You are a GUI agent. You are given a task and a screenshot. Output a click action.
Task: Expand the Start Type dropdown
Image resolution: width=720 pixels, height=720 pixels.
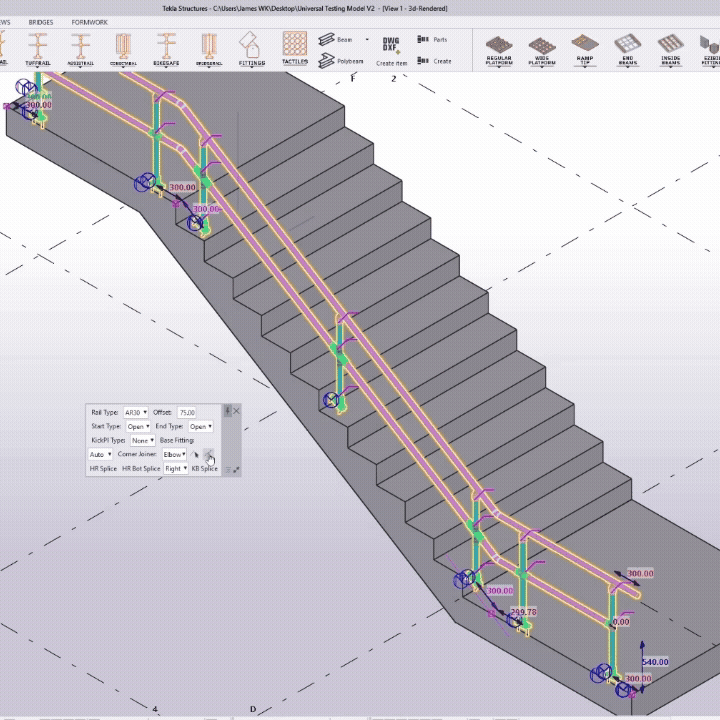coord(138,426)
